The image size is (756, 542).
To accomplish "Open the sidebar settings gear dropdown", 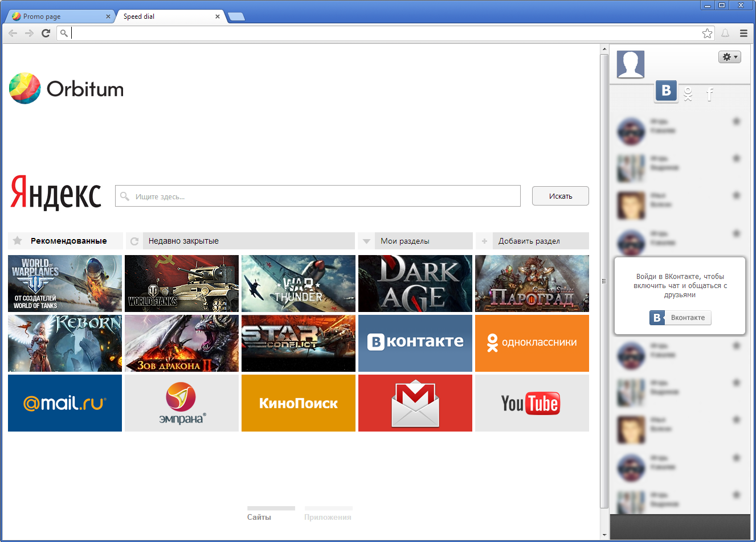I will (730, 57).
